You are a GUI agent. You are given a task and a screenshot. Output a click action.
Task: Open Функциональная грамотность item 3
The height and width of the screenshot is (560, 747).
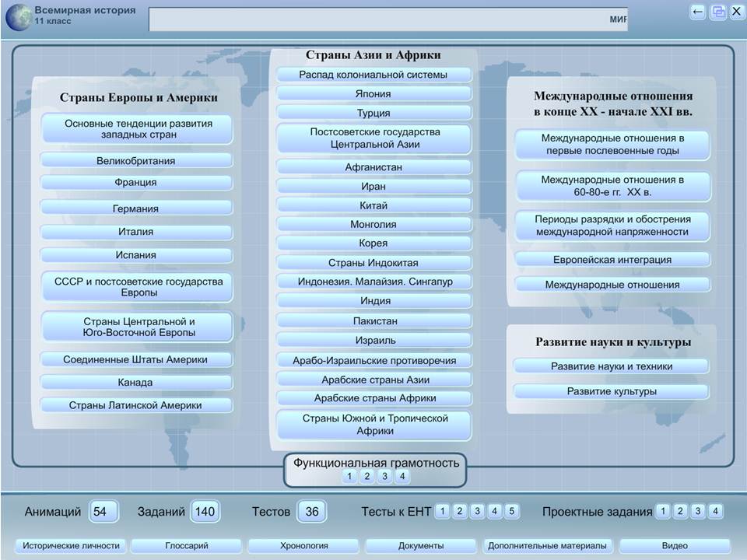click(x=384, y=476)
